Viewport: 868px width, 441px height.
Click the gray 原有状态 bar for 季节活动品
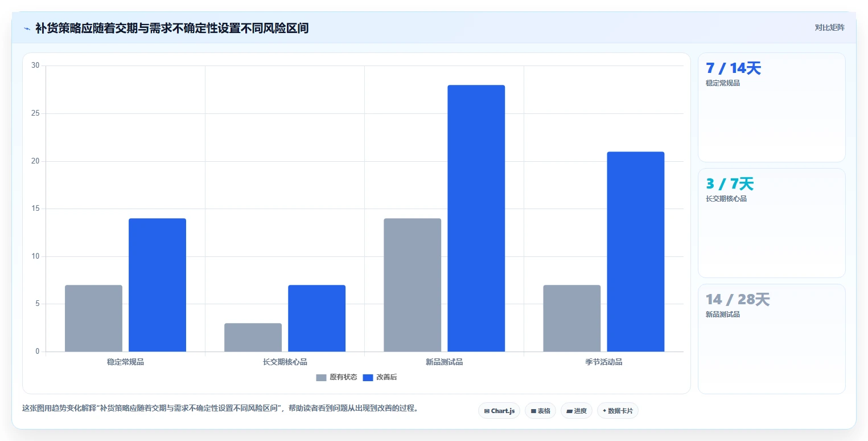[571, 318]
